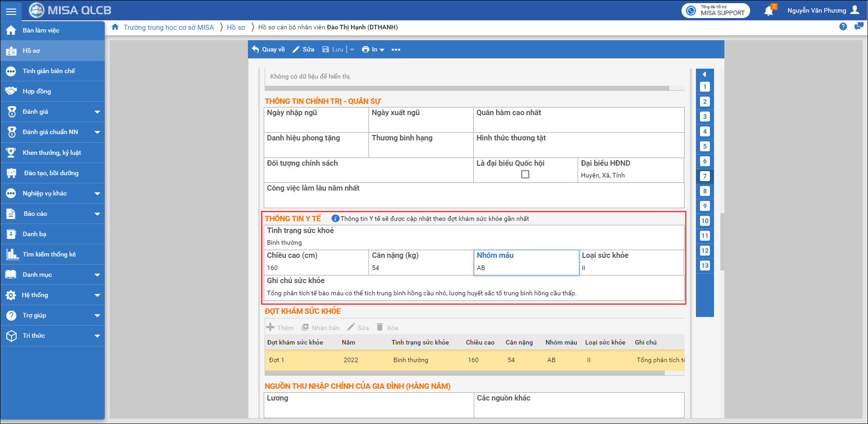This screenshot has width=868, height=424.
Task: Click the medical info tooltip icon
Action: coord(335,219)
